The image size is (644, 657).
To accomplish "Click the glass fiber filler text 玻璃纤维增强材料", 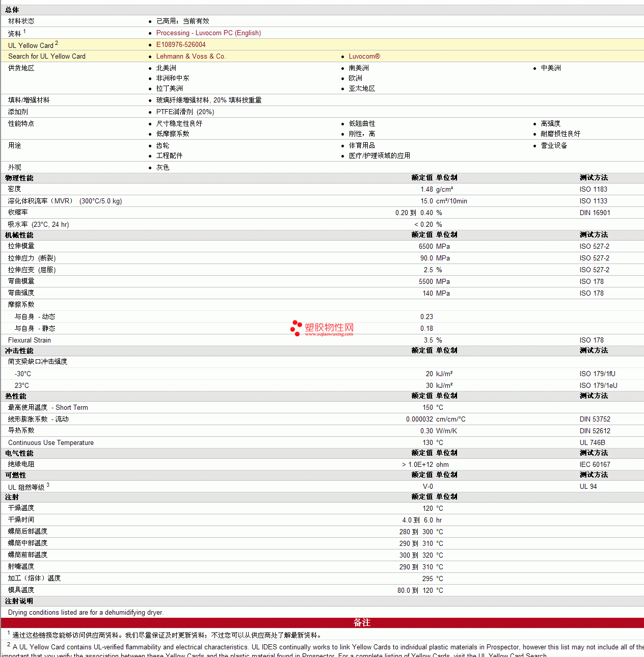I will point(183,100).
